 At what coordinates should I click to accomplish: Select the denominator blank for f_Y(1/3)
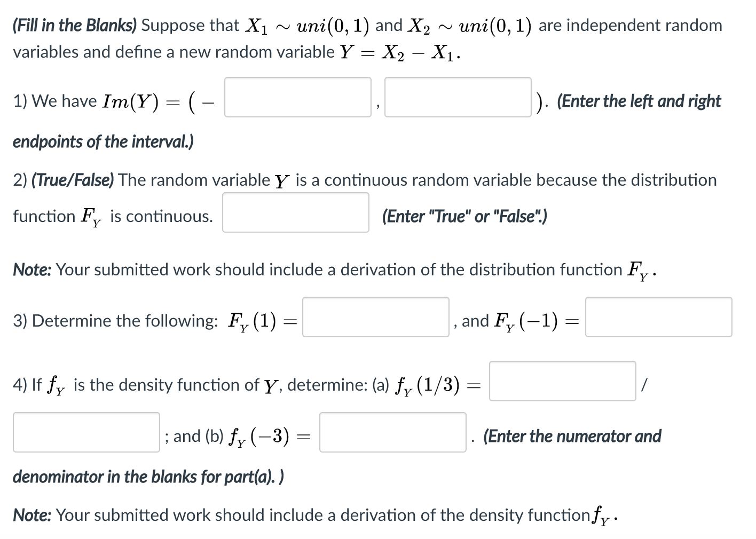tap(86, 432)
